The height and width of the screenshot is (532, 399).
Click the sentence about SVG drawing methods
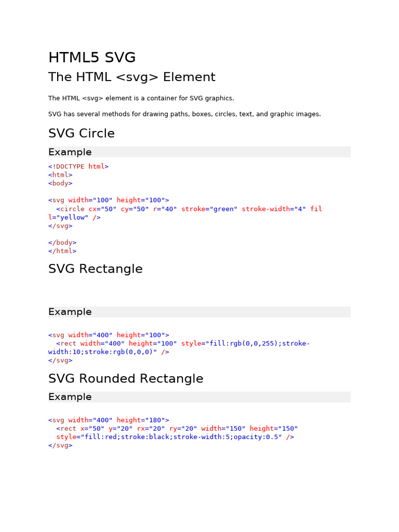(184, 114)
